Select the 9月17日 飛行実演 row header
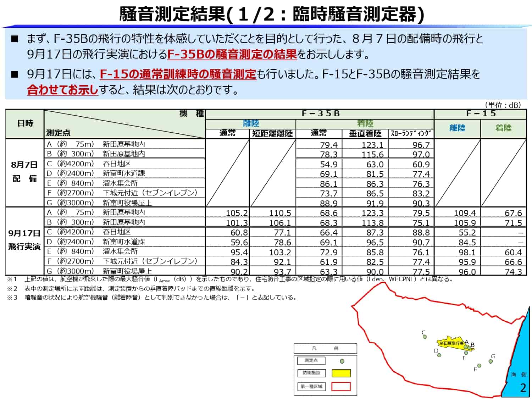The width and height of the screenshot is (532, 399). [24, 240]
